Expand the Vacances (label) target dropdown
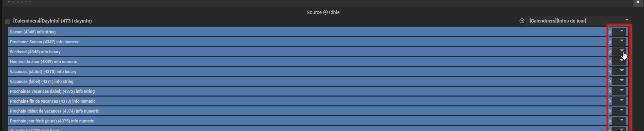Viewport: 644px width, 131px height. tap(619, 81)
